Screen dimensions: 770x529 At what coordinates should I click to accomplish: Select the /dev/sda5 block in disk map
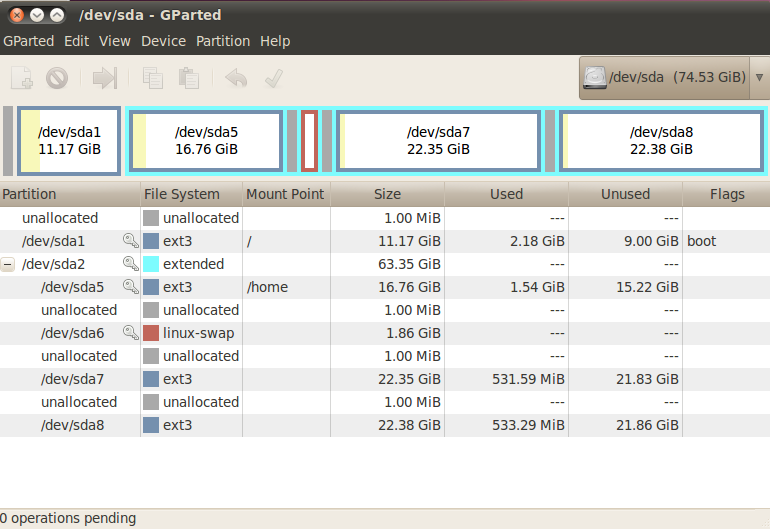pos(206,141)
